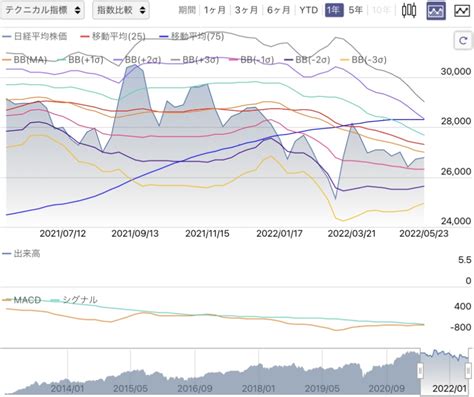Click the left range navigator handle
Screen dimensions: 474x397
[x=420, y=370]
